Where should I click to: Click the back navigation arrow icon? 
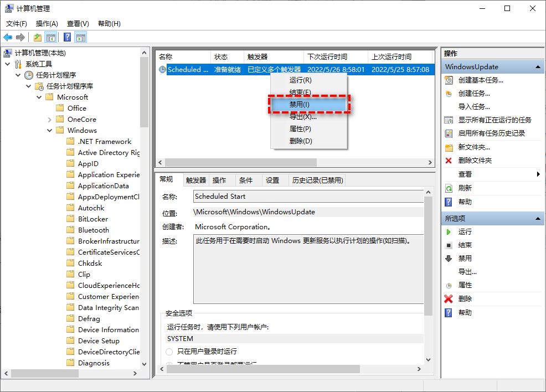pyautogui.click(x=8, y=37)
